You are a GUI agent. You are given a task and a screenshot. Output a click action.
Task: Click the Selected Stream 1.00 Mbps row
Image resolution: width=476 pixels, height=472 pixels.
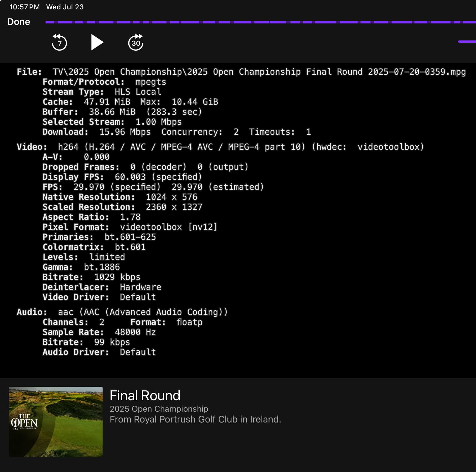tap(112, 122)
